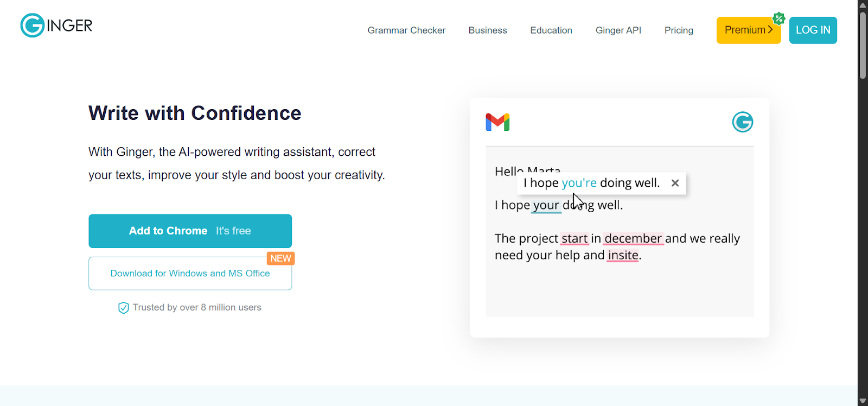
Task: Open the Grammar Checker menu item
Action: (406, 30)
